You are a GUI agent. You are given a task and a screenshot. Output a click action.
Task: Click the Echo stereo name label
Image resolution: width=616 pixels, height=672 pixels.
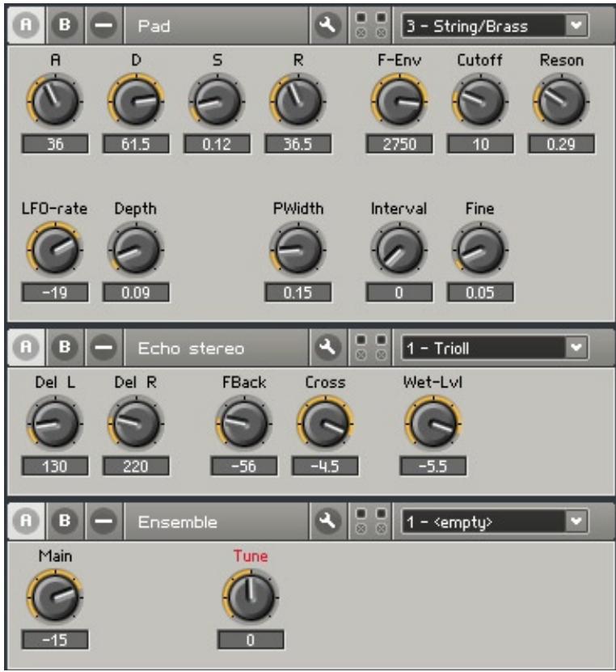[x=191, y=348]
